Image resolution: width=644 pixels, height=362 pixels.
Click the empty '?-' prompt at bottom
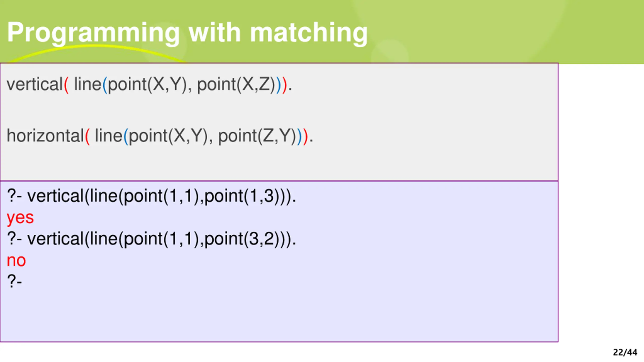15,281
